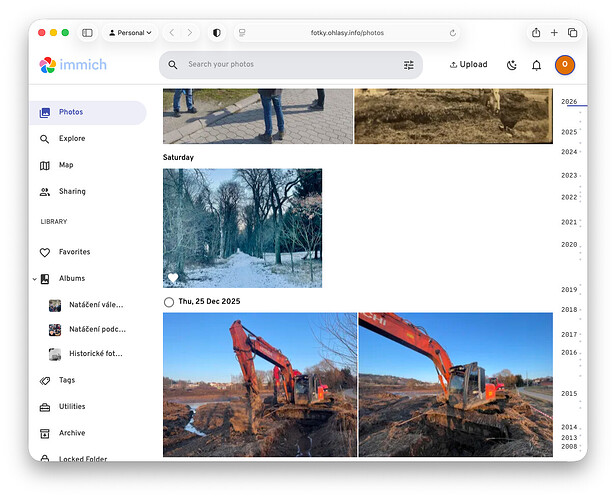Click the Immich logo
The height and width of the screenshot is (499, 616).
tap(73, 65)
